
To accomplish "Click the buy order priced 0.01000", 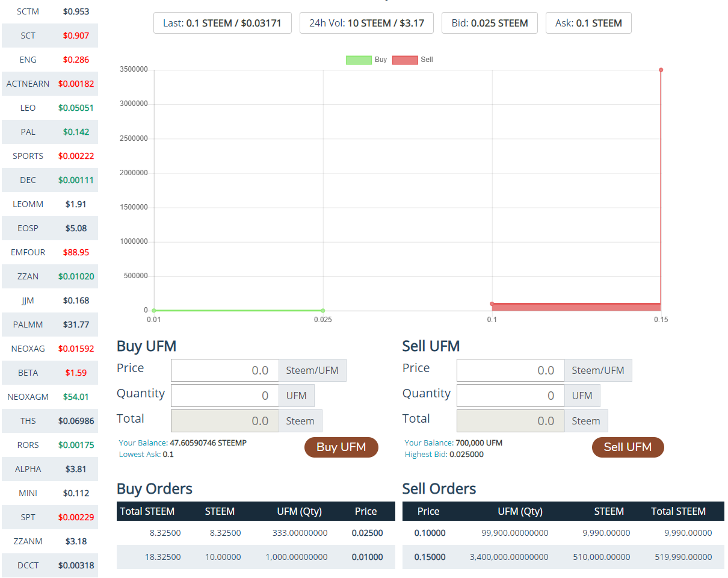I will point(256,557).
